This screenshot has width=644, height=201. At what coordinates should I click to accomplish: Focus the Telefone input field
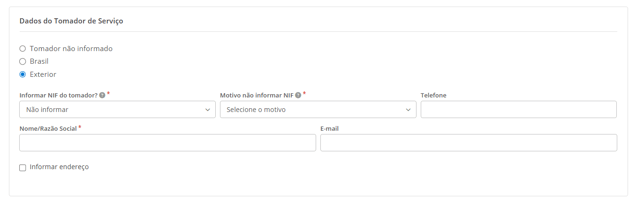click(518, 110)
